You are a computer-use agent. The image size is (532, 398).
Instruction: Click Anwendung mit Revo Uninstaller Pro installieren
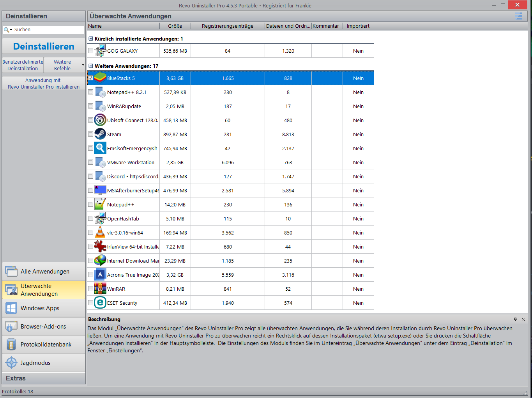(x=44, y=84)
